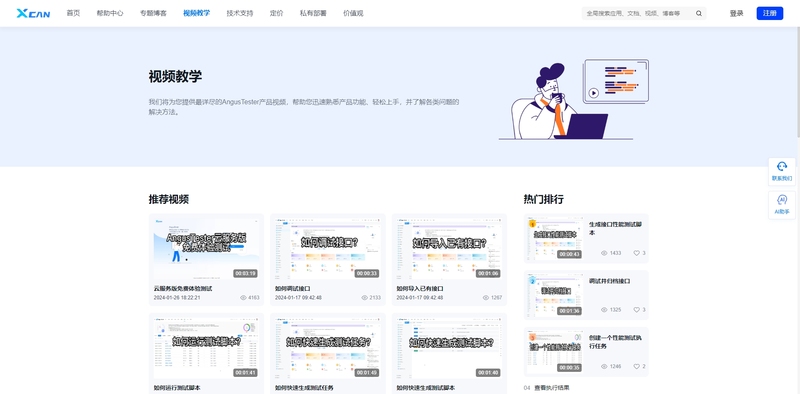Click eye views icon on 云服务版免费体验测试
Screen dimensions: 800x394
[x=243, y=298]
